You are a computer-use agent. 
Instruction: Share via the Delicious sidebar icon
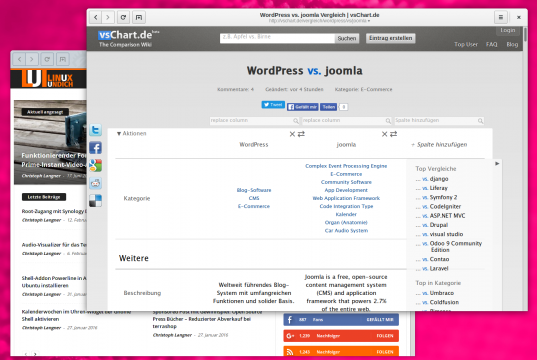click(96, 201)
